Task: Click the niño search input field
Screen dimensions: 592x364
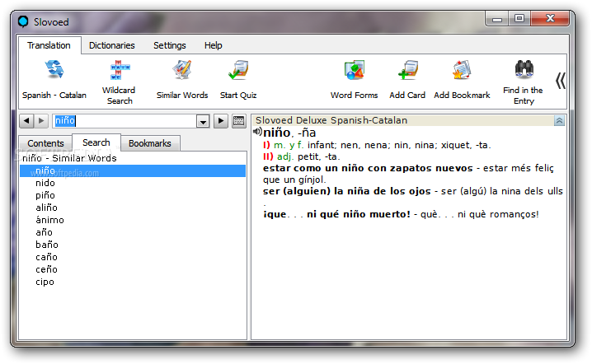Action: pyautogui.click(x=125, y=121)
